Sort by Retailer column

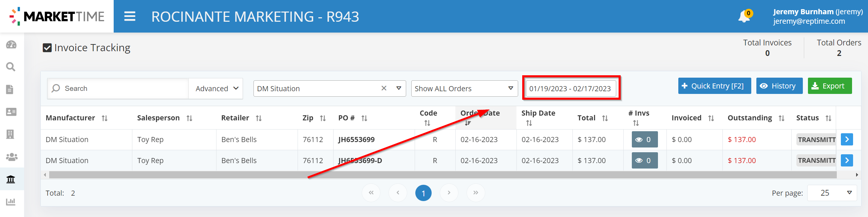259,118
